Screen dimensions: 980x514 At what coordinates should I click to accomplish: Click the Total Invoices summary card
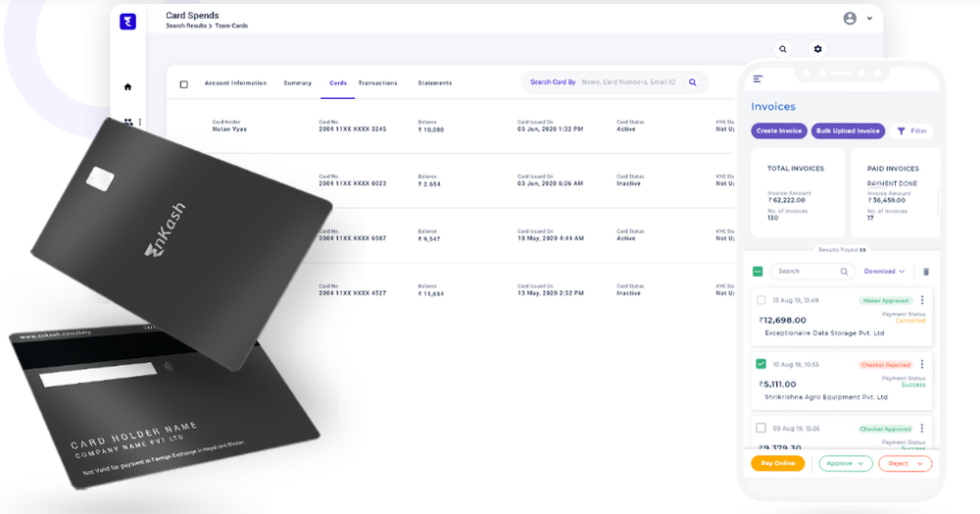coord(798,192)
